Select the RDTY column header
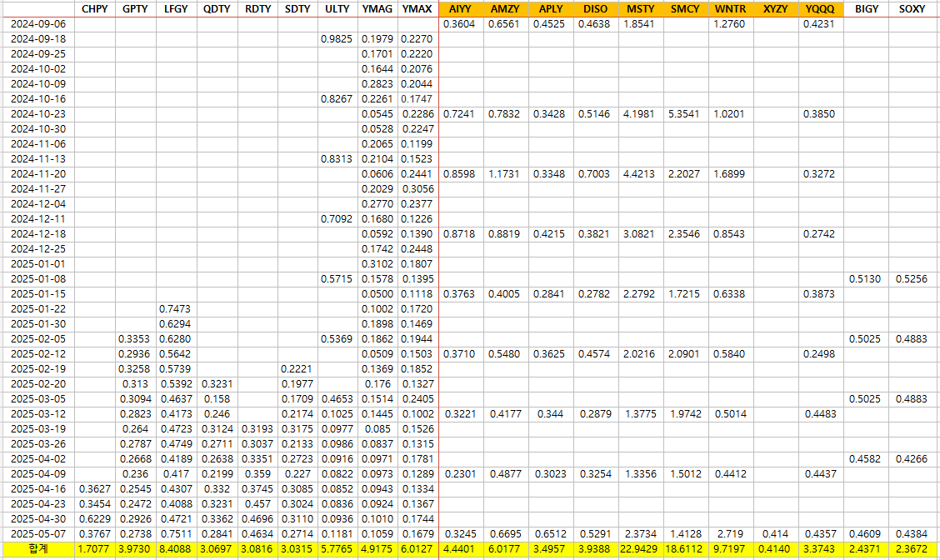Image resolution: width=940 pixels, height=560 pixels. coord(257,9)
